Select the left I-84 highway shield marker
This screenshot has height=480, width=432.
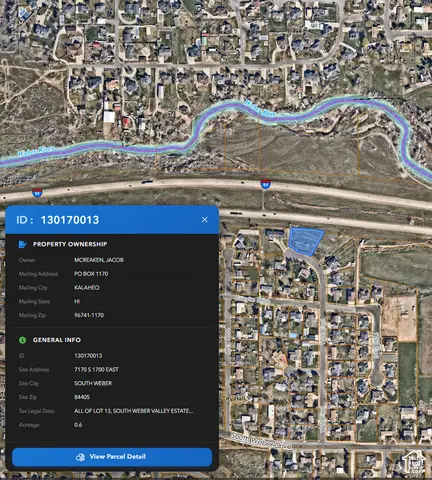pos(37,193)
